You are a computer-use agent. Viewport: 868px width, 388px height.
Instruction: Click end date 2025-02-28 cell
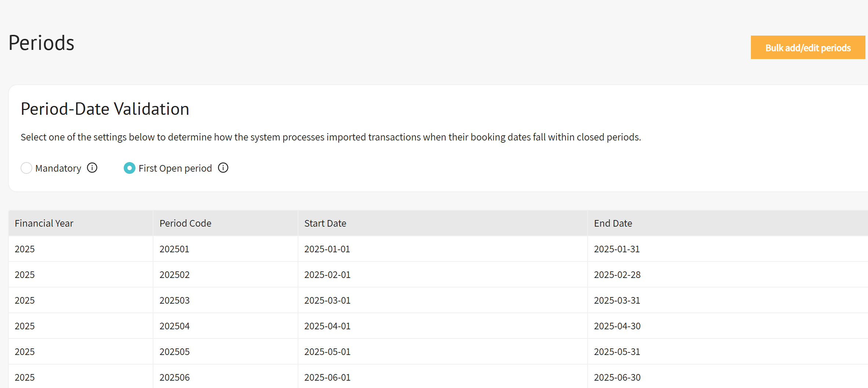617,275
